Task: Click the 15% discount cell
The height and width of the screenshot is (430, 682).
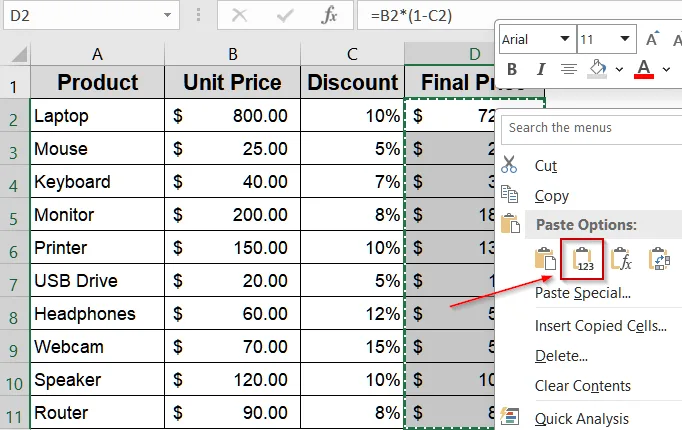Action: point(352,347)
